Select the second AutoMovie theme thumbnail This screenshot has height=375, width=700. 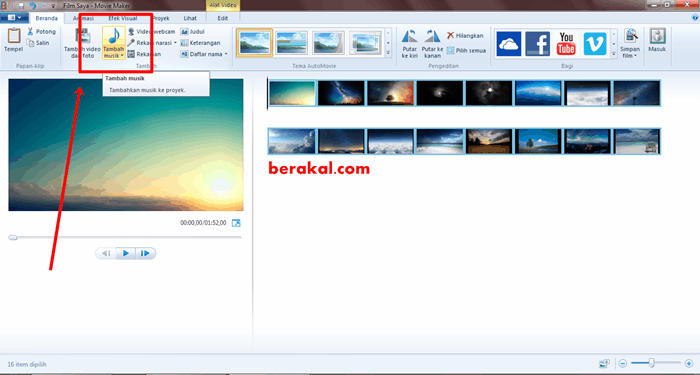[x=292, y=43]
